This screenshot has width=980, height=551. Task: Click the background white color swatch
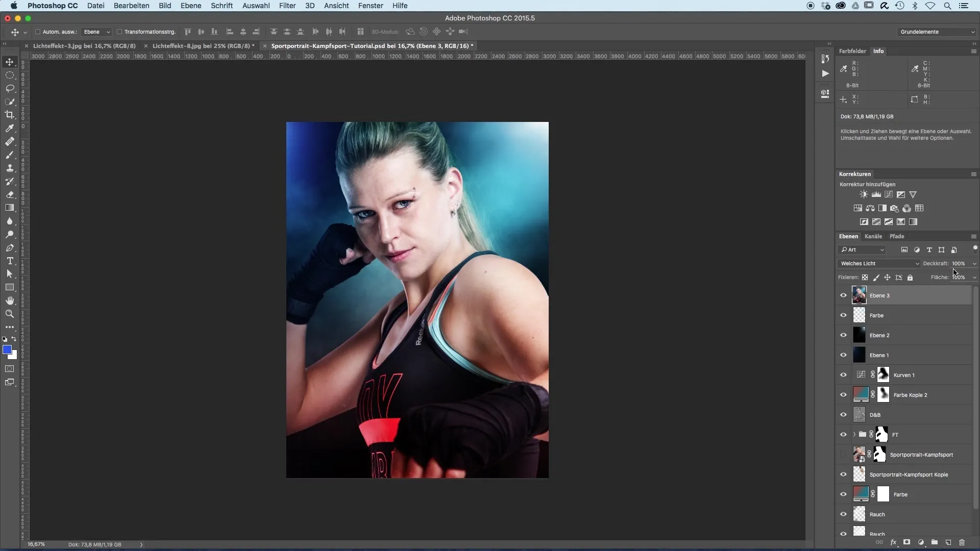pyautogui.click(x=14, y=356)
